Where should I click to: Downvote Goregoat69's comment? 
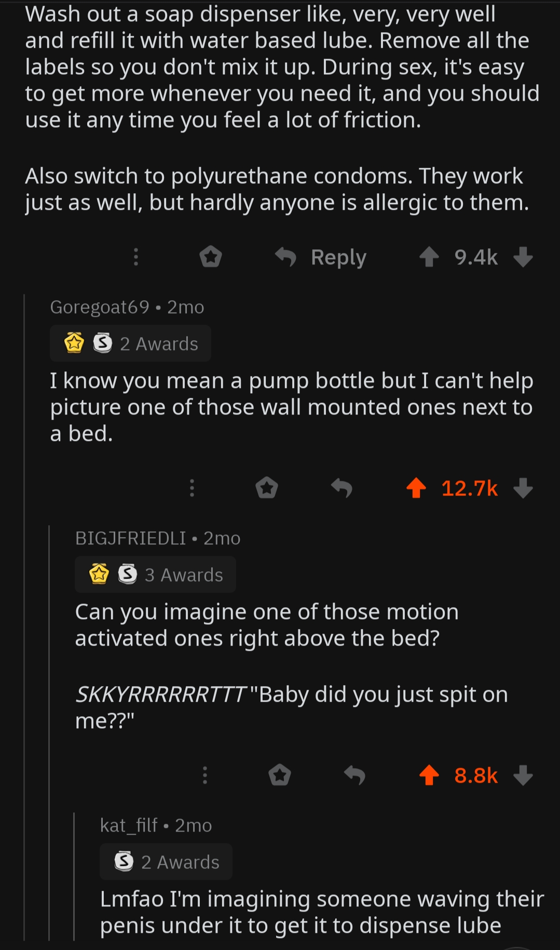(523, 488)
